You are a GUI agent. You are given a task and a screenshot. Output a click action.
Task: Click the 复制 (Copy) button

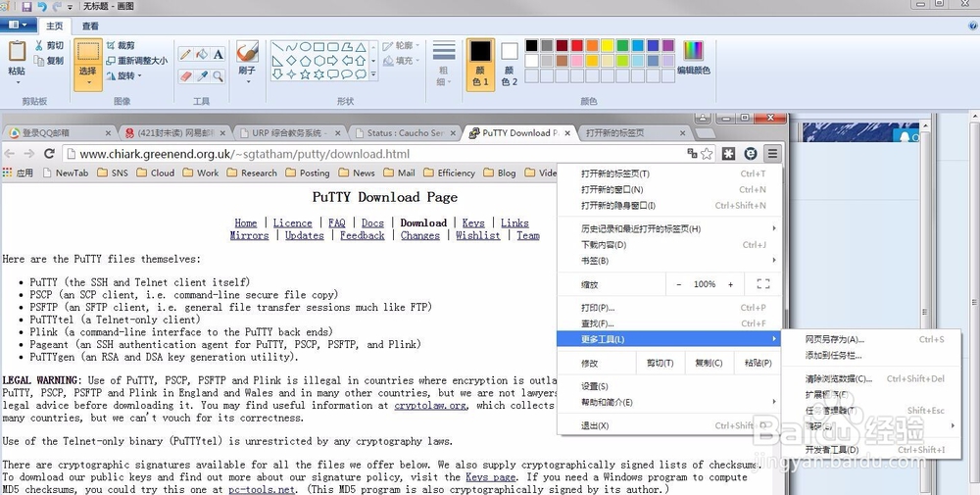pos(49,61)
